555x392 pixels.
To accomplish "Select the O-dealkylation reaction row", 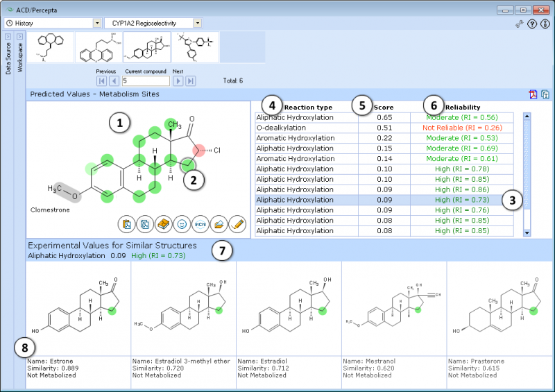I will pyautogui.click(x=306, y=128).
